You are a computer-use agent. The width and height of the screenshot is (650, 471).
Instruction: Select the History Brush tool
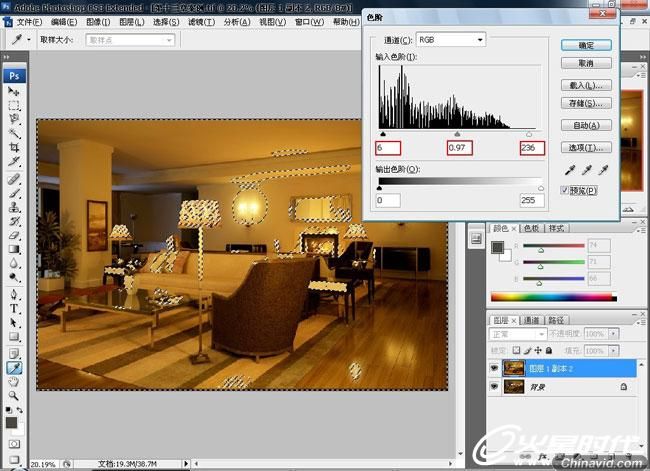[x=14, y=221]
